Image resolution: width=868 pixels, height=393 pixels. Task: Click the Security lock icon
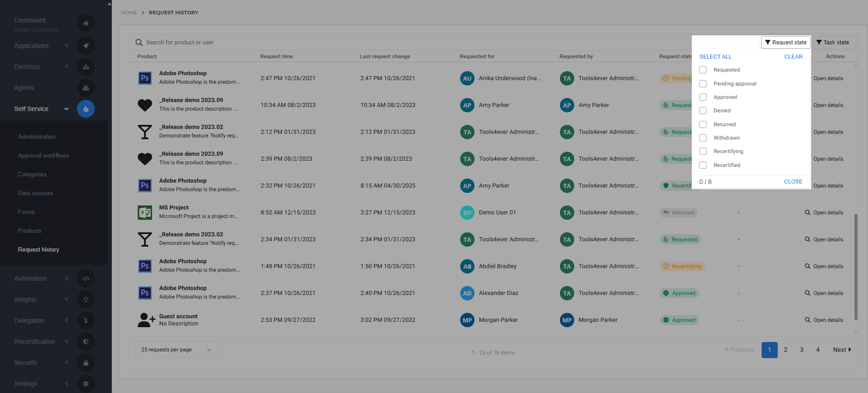click(86, 363)
